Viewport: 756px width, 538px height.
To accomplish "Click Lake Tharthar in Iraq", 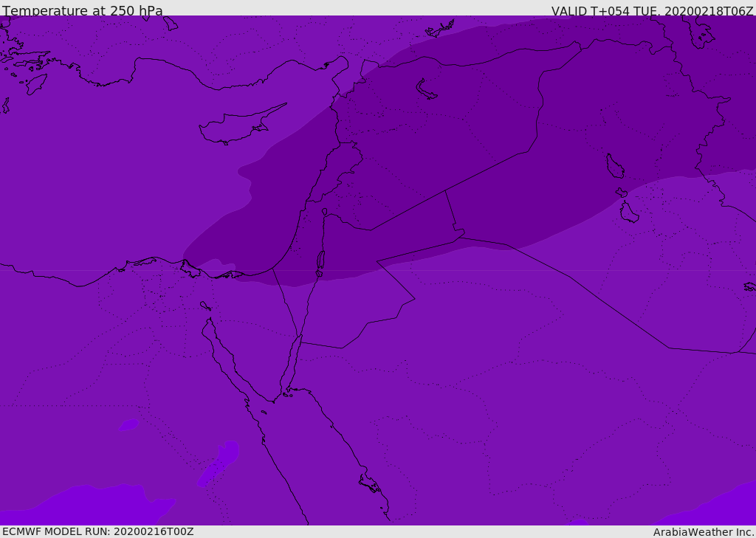I will point(615,167).
